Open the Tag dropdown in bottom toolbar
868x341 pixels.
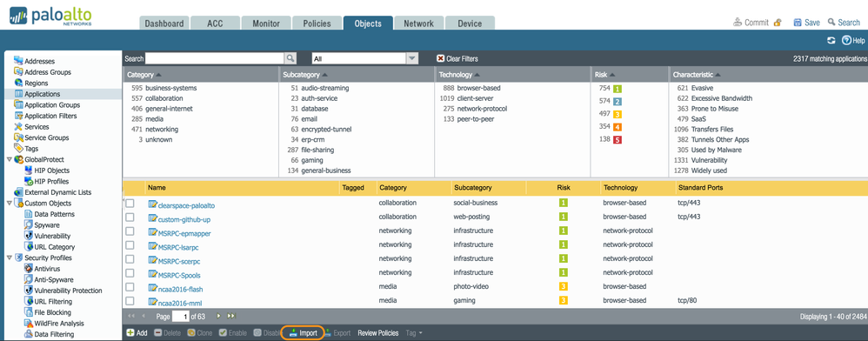pos(414,332)
